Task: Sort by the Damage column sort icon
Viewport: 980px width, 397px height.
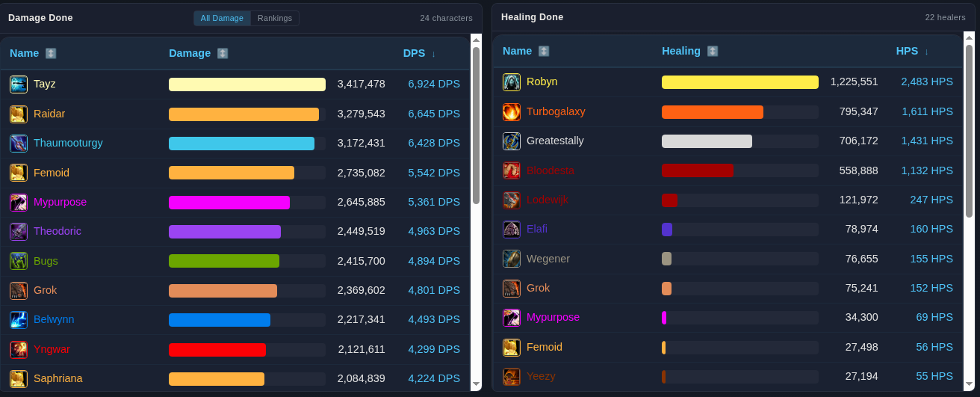Action: 223,53
